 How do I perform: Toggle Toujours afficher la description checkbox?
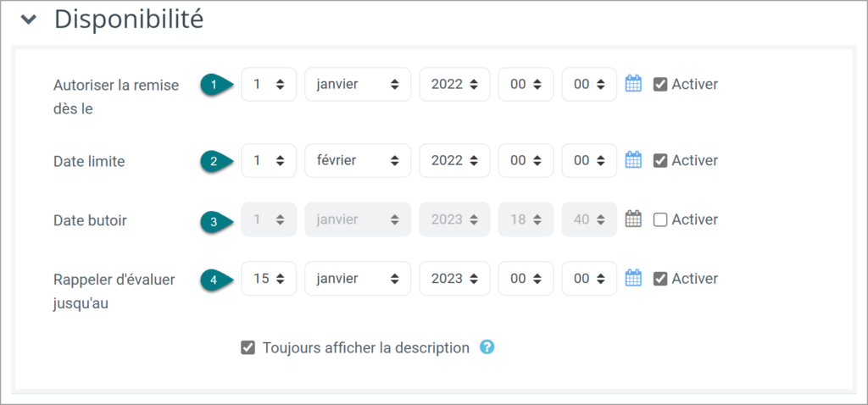[x=248, y=348]
